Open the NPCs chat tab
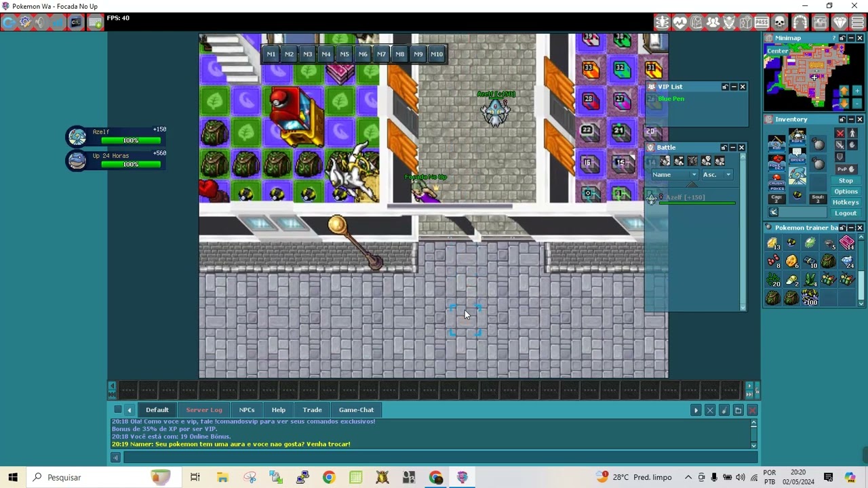The image size is (868, 488). [247, 410]
